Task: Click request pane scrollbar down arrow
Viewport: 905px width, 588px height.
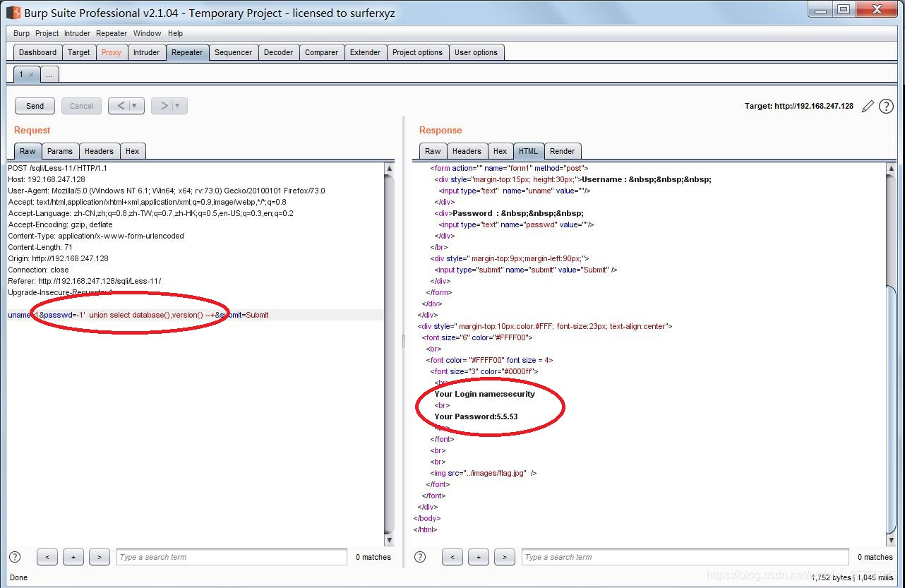Action: tap(389, 540)
